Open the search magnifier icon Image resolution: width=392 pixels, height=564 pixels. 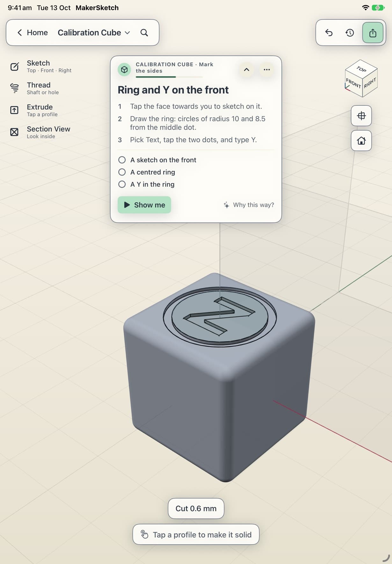(144, 33)
